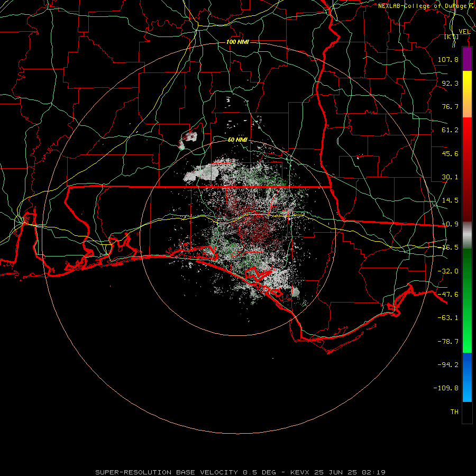Pick the blue segment of velocity color bar
Viewport: 476px width, 476px height.
pos(467,377)
